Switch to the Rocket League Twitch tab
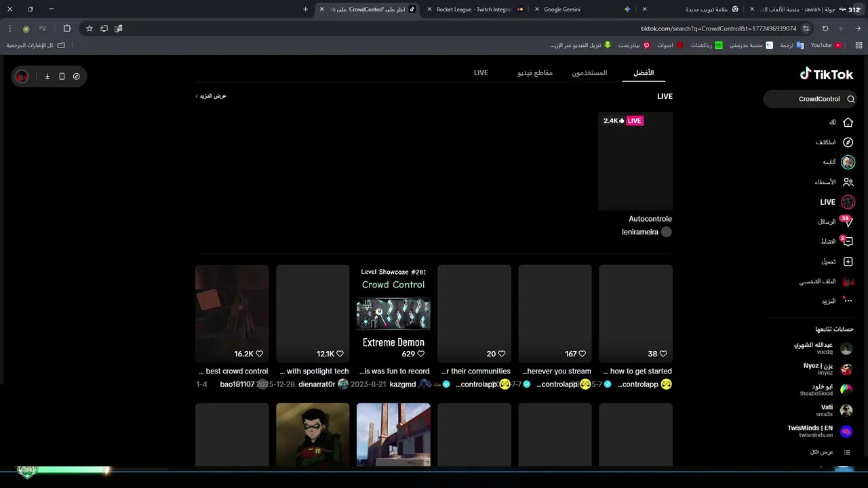Image resolution: width=868 pixels, height=488 pixels. pos(473,9)
